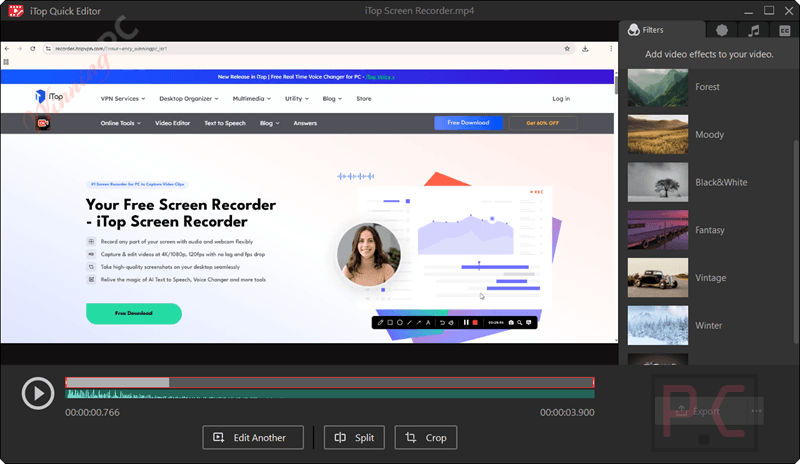Click the audio waveform track
The height and width of the screenshot is (464, 800).
point(330,394)
